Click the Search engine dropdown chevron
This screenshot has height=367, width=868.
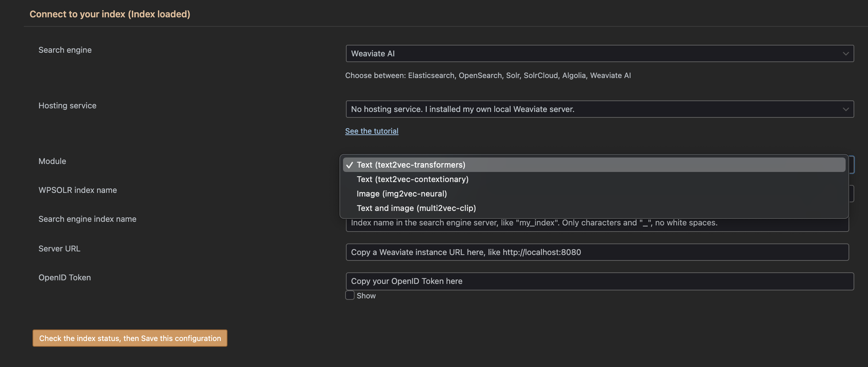[x=845, y=53]
